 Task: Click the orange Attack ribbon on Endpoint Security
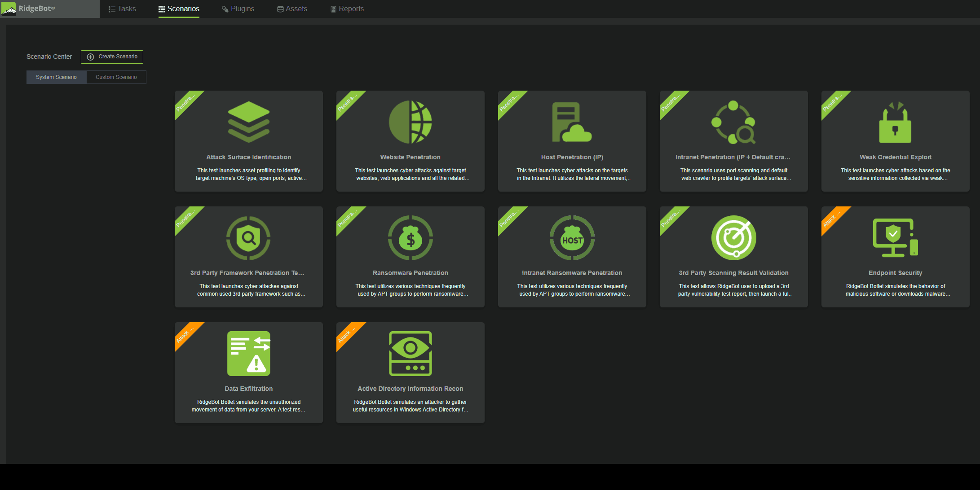point(833,218)
